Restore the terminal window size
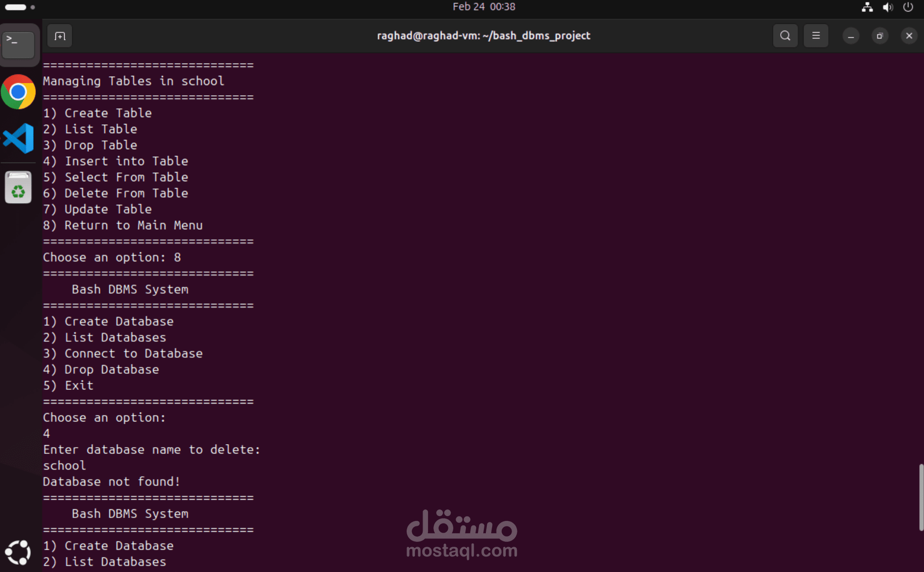924x572 pixels. point(880,36)
